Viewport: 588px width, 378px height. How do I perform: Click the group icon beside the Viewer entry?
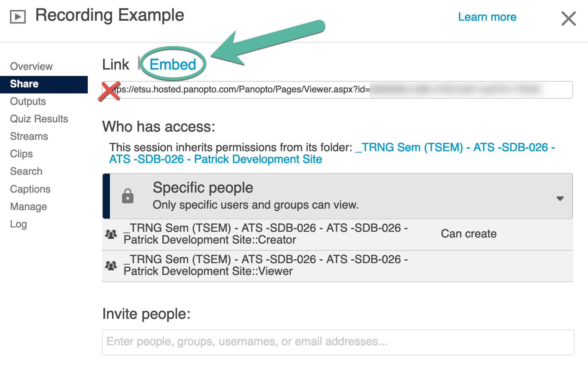coord(111,266)
